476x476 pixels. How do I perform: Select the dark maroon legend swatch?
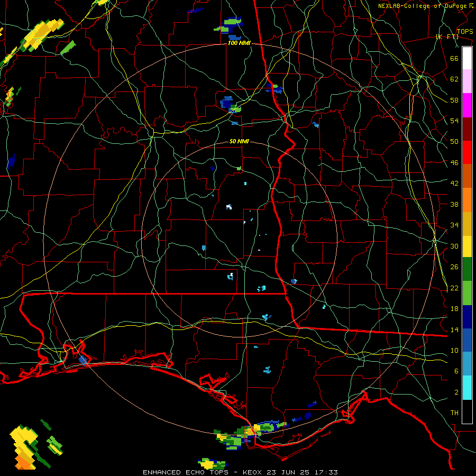point(467,129)
